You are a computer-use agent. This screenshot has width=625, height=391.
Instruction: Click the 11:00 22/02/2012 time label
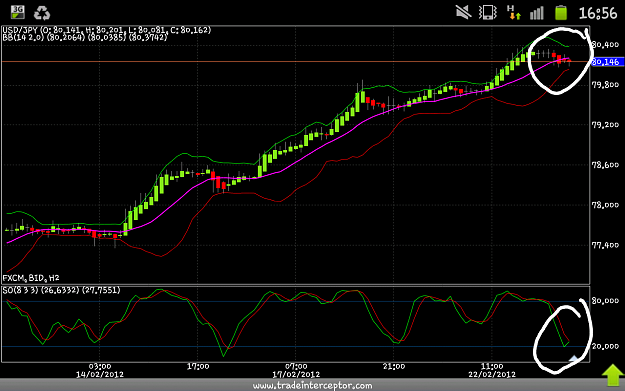492,370
